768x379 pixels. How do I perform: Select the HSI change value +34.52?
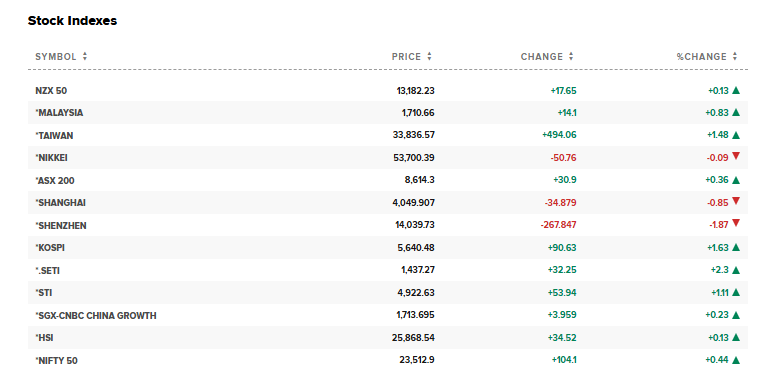[x=562, y=338]
